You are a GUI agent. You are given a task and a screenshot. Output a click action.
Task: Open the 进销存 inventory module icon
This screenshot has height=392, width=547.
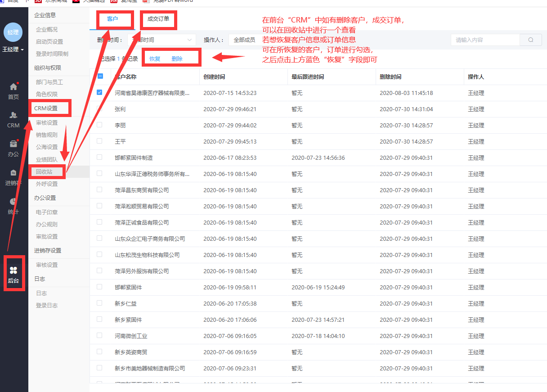13,173
